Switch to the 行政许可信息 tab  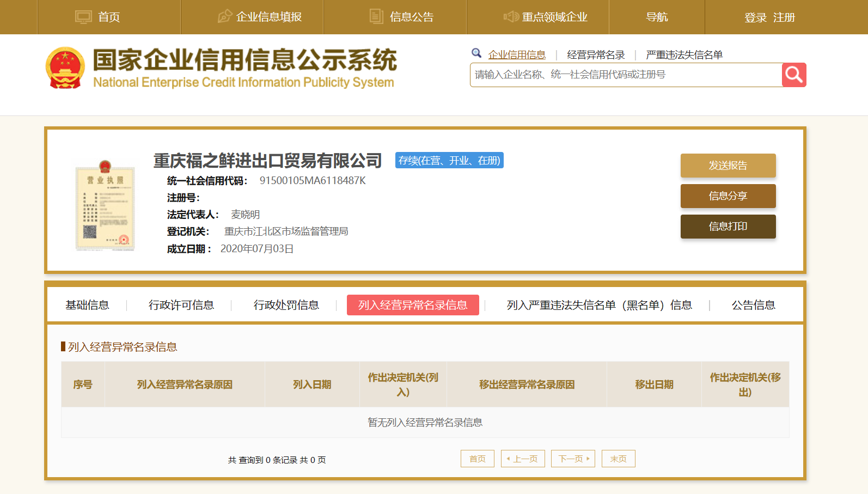(x=181, y=305)
